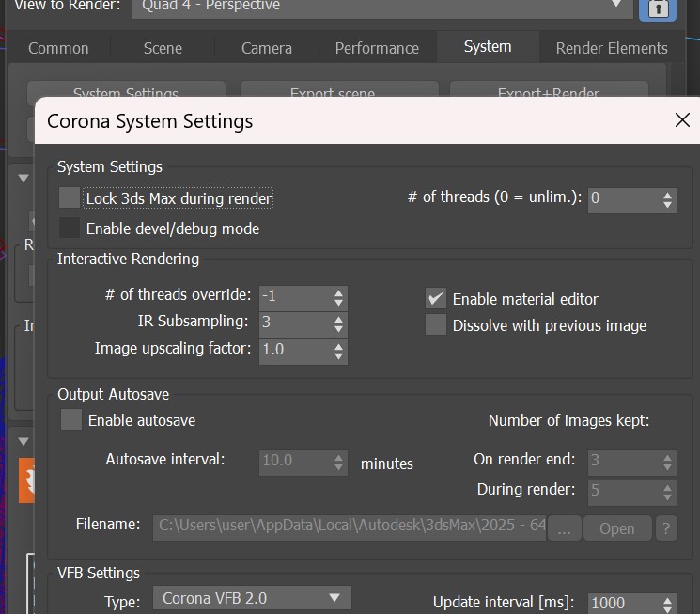Select the System tab
Image resolution: width=700 pixels, height=614 pixels.
pyautogui.click(x=488, y=46)
